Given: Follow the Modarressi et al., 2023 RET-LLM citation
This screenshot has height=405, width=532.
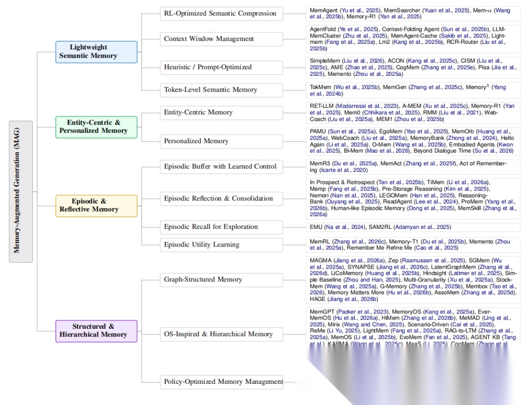Looking at the screenshot, I should 367,106.
